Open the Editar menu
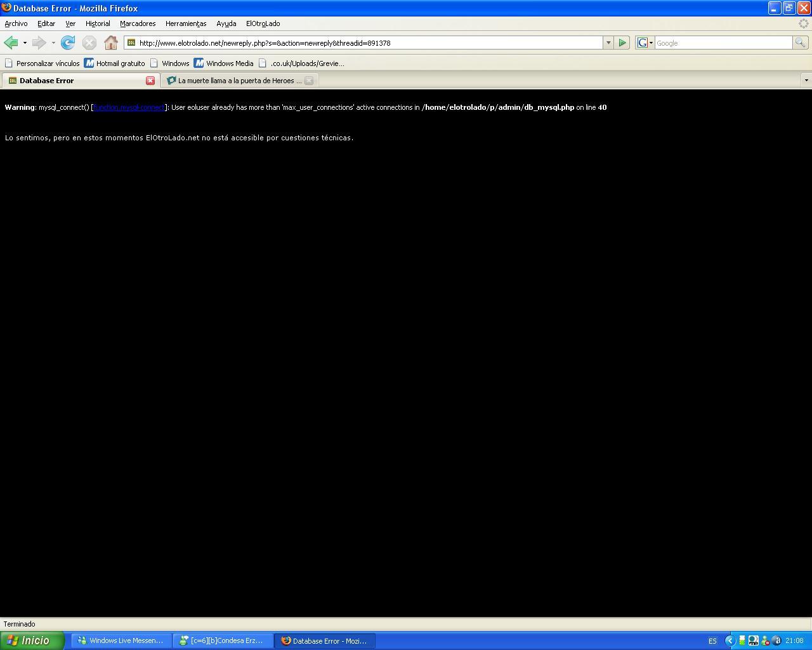The height and width of the screenshot is (650, 812). tap(46, 23)
